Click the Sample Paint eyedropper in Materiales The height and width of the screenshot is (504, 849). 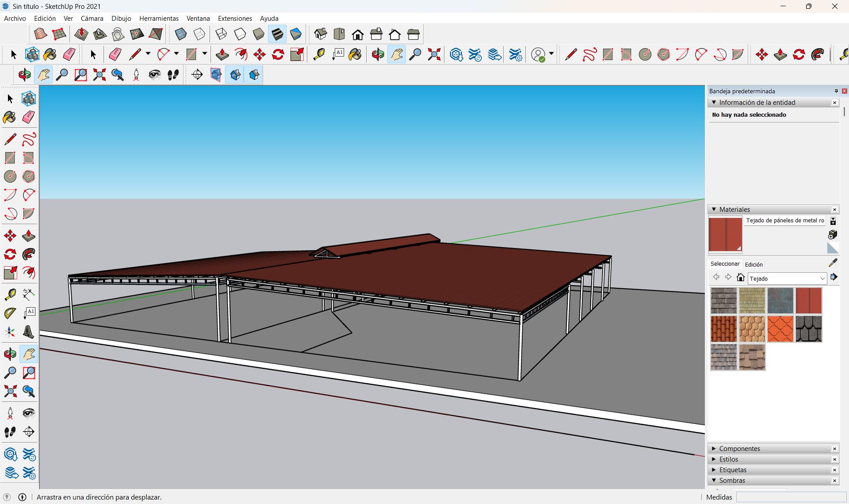pyautogui.click(x=833, y=263)
